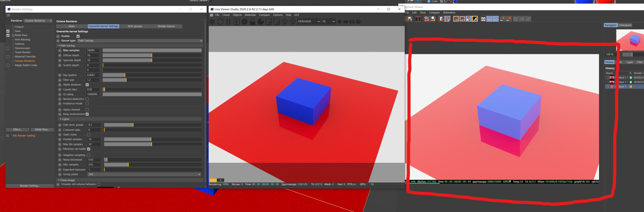Click the restart render refresh icon

pos(220,22)
